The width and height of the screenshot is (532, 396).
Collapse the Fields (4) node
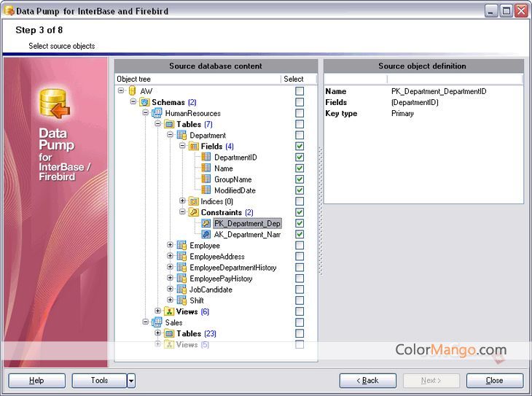(182, 145)
